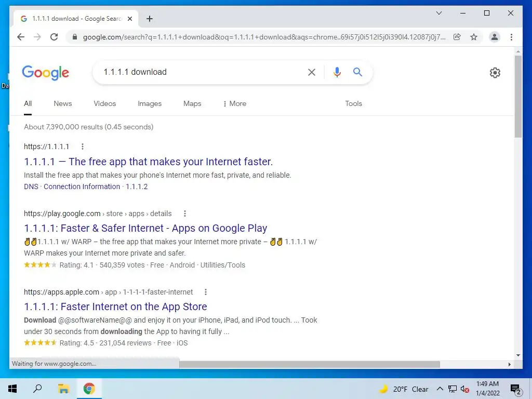Clear the search box with X

[312, 72]
